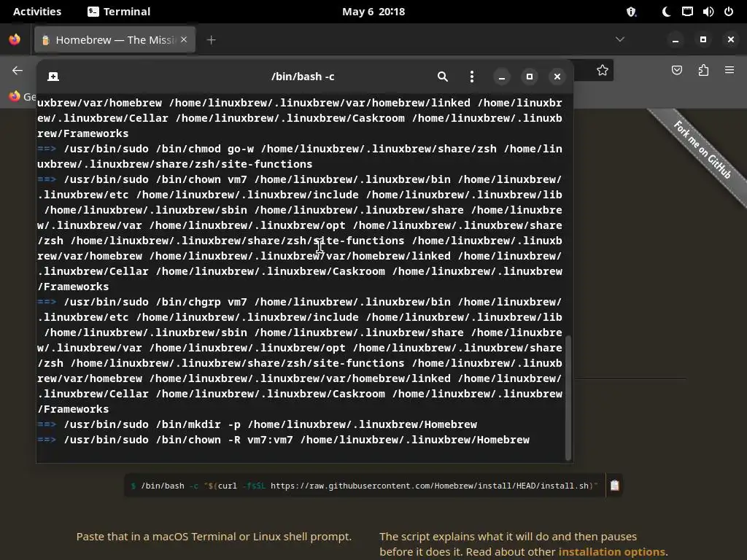Open the May 6 20:18 clock menu
Screen dimensions: 747x560
pyautogui.click(x=373, y=12)
